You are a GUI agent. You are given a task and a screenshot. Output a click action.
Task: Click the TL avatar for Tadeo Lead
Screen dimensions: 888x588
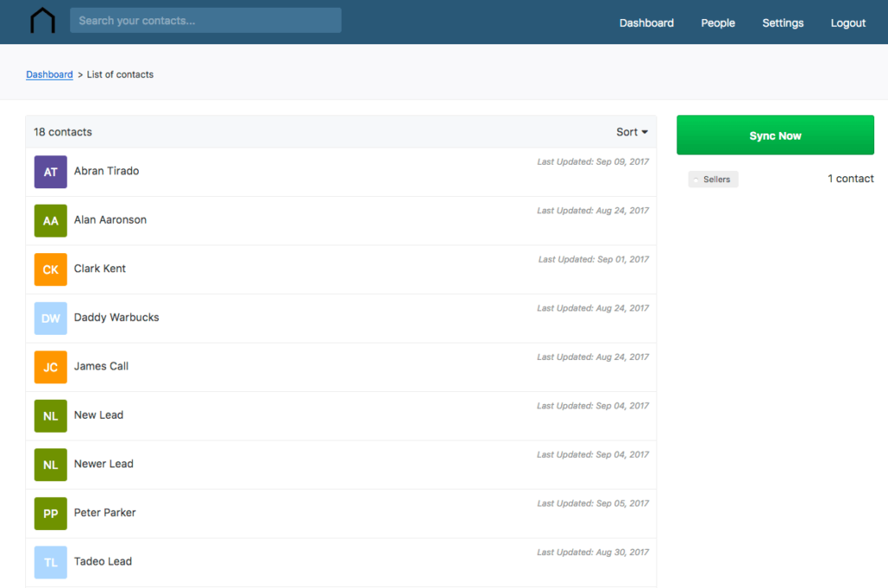[50, 561]
